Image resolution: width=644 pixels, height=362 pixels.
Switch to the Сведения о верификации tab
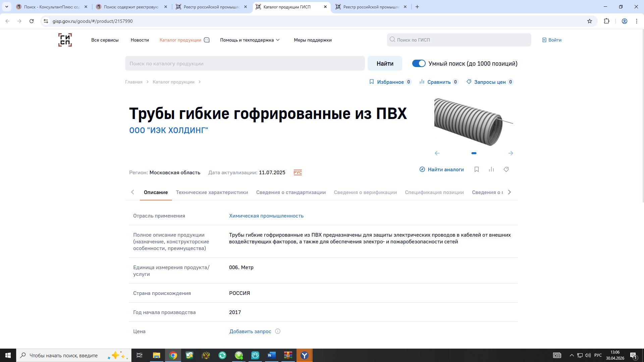click(365, 192)
